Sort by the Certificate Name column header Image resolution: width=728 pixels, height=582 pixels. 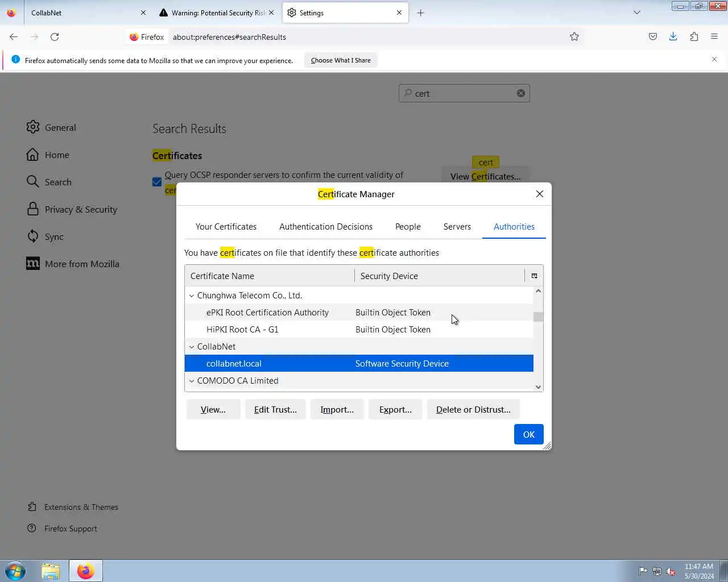pyautogui.click(x=270, y=276)
